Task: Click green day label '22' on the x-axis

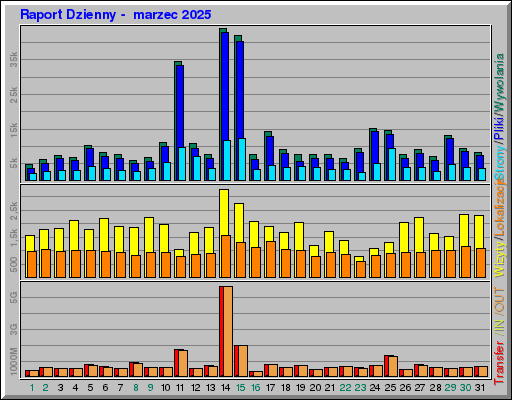Action: [345, 388]
